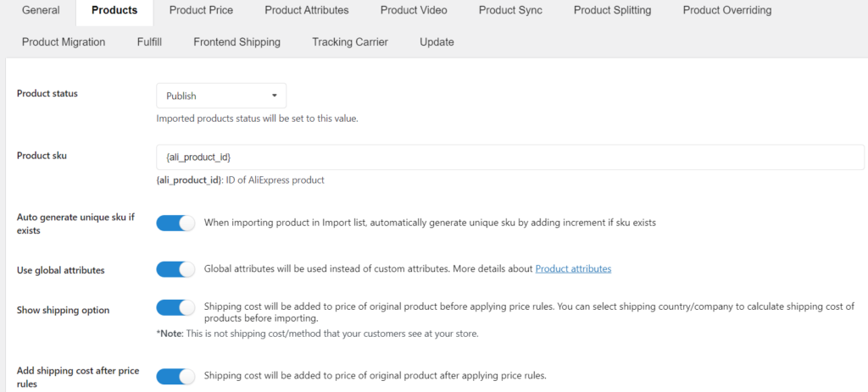Switch to the General tab
Viewport: 868px width, 392px height.
click(x=41, y=10)
